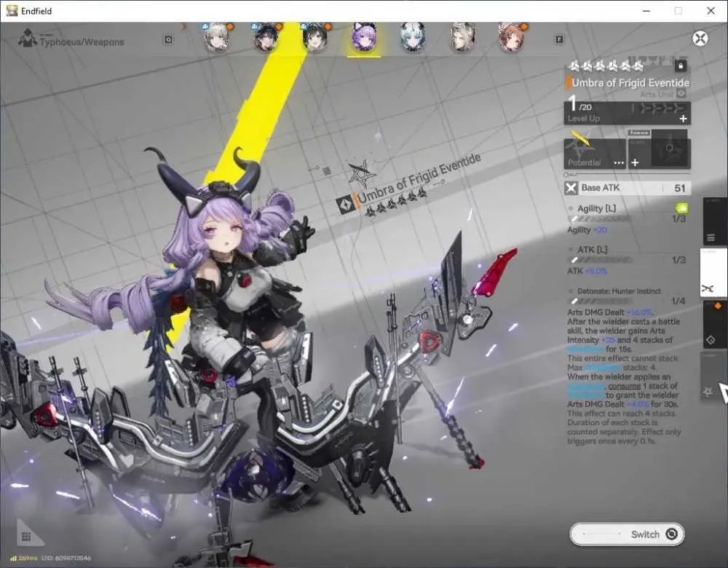The width and height of the screenshot is (728, 568).
Task: Open the grid menu icon at bottom left
Action: (26, 537)
